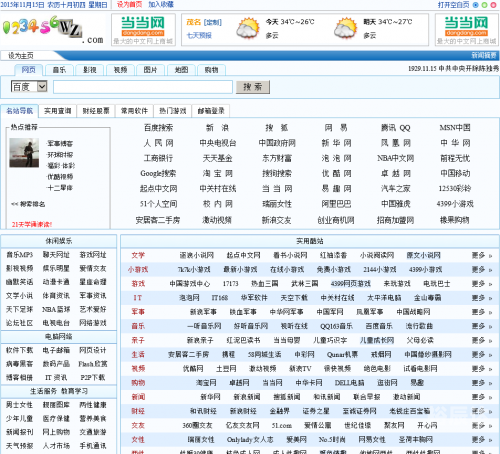The image size is (500, 454).
Task: Focus the search text input box
Action: (143, 87)
